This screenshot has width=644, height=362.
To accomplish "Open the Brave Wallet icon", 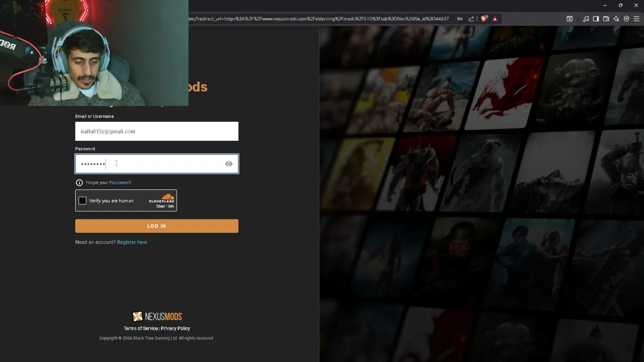I will coord(606,19).
